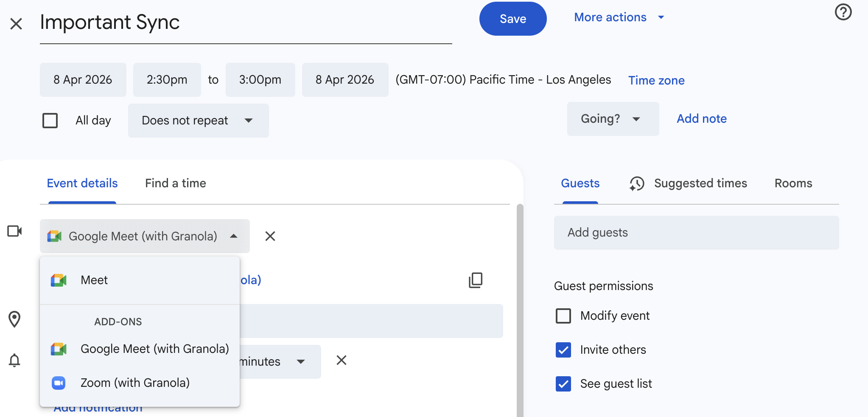Remove the minutes notification with the X
This screenshot has width=868, height=417.
tap(342, 360)
